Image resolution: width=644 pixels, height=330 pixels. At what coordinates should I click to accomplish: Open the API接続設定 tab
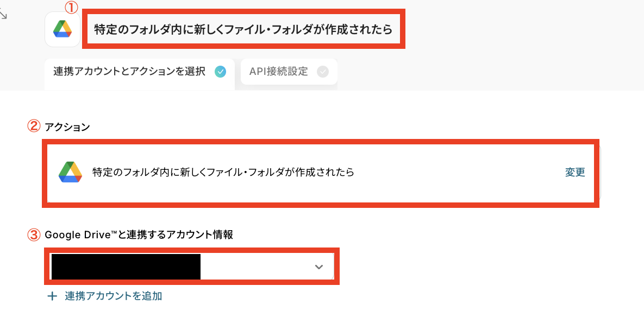289,72
